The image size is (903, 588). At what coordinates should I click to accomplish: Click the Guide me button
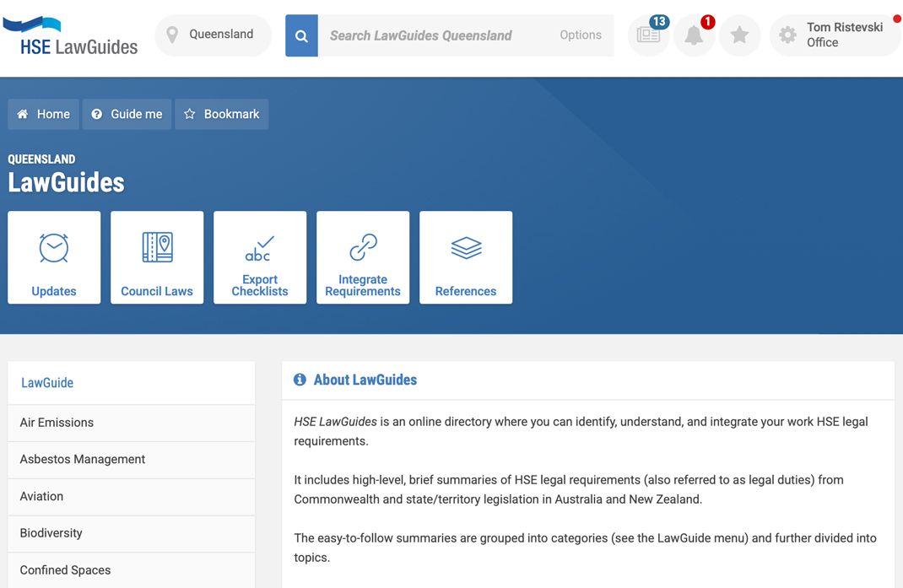pyautogui.click(x=127, y=114)
